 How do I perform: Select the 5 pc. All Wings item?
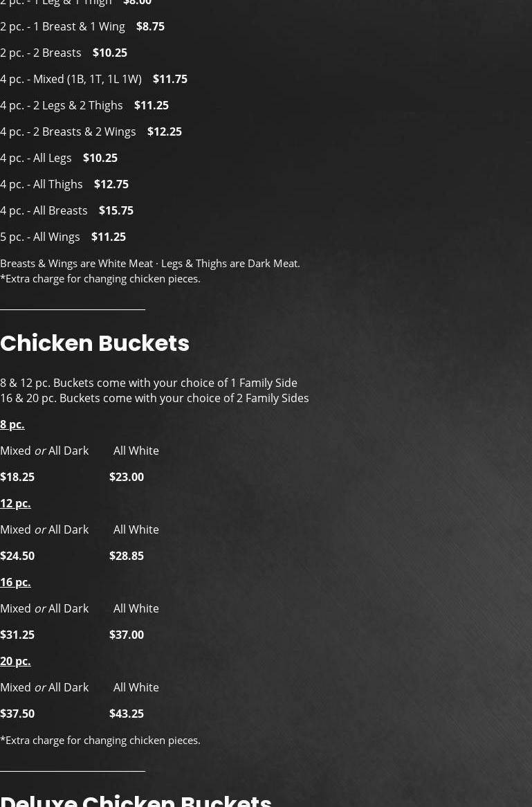tap(40, 237)
